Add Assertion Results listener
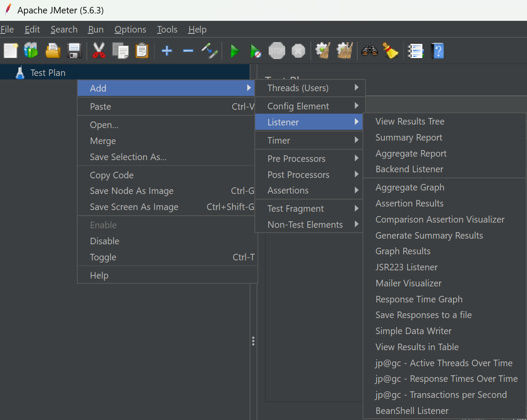 tap(445, 203)
